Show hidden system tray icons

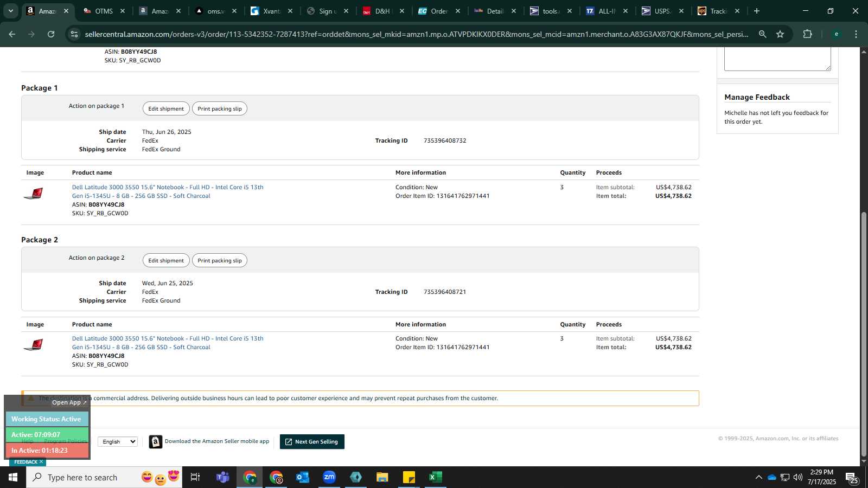point(758,477)
